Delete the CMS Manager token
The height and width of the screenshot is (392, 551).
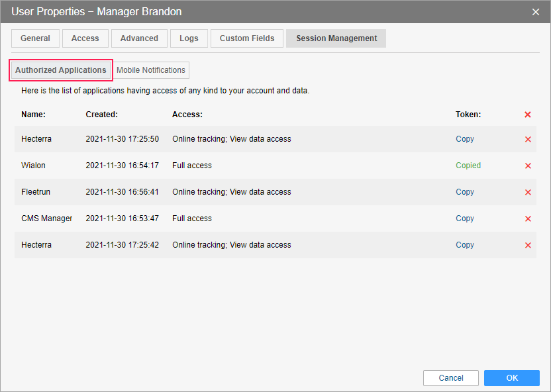(x=528, y=219)
